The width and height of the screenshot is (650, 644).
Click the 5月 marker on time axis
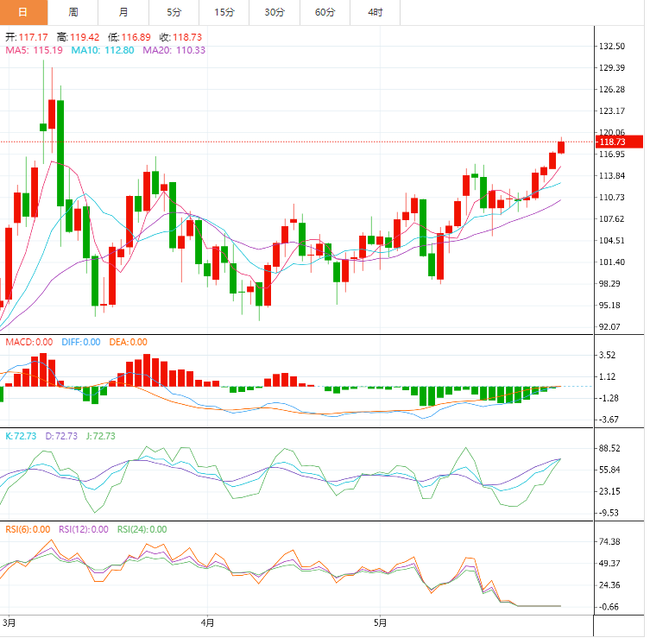tap(381, 622)
